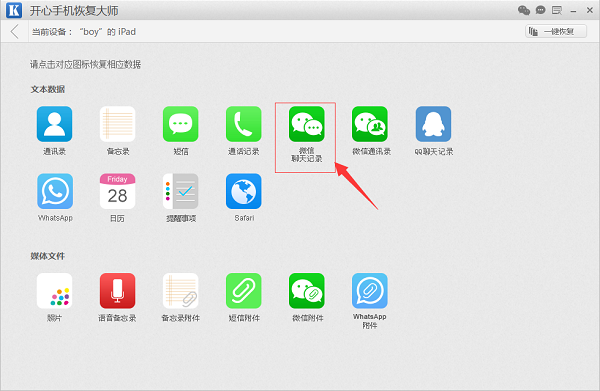The height and width of the screenshot is (391, 600).
Task: Open the green 短信 messages icon
Action: 181,124
